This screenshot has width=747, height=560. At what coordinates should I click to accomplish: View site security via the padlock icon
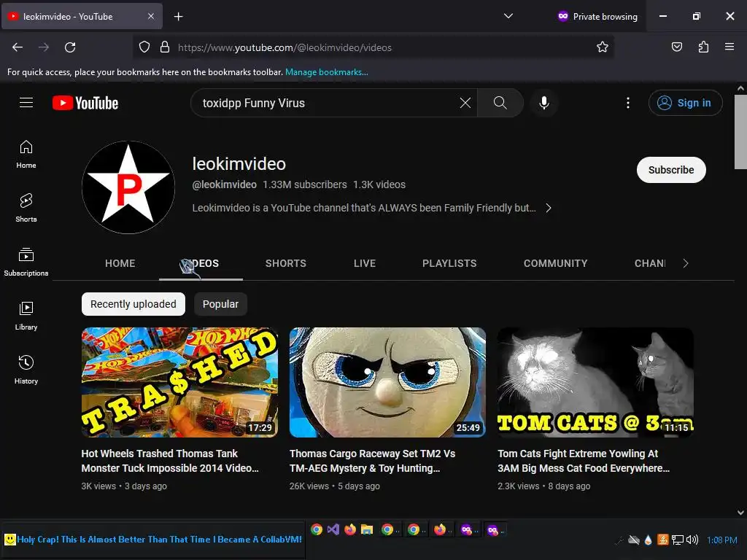165,47
